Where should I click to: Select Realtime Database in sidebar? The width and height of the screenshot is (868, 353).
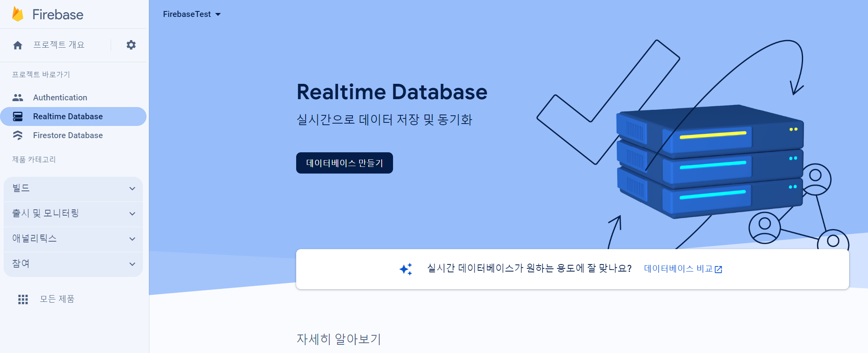click(x=73, y=116)
